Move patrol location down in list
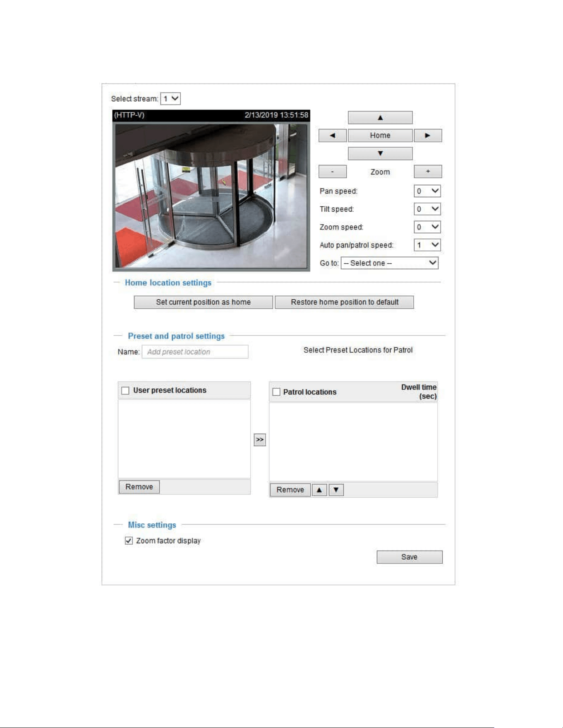 click(336, 490)
